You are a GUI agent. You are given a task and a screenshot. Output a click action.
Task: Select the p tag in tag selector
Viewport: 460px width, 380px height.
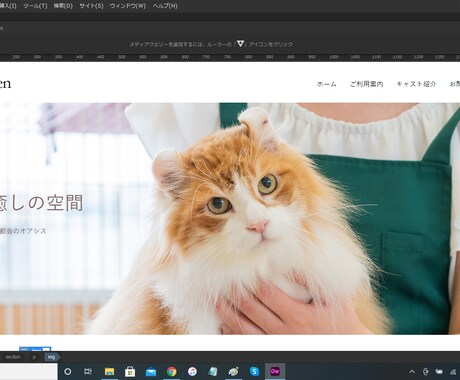(34, 357)
